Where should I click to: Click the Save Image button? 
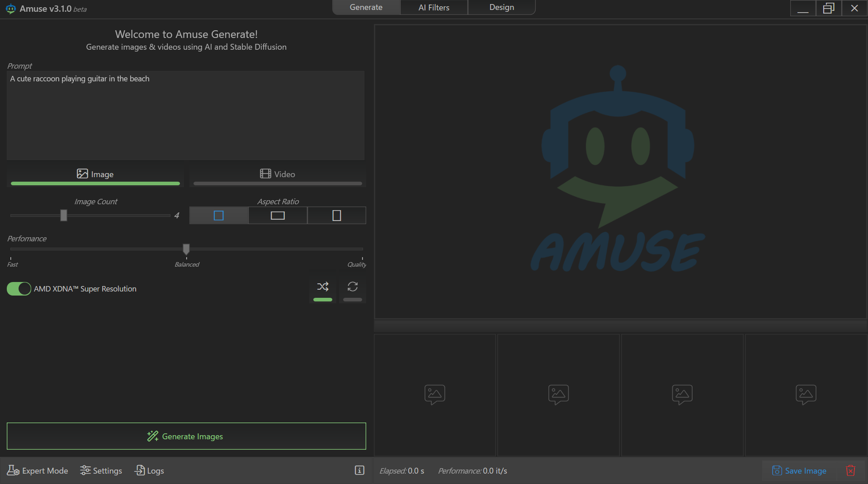coord(799,470)
